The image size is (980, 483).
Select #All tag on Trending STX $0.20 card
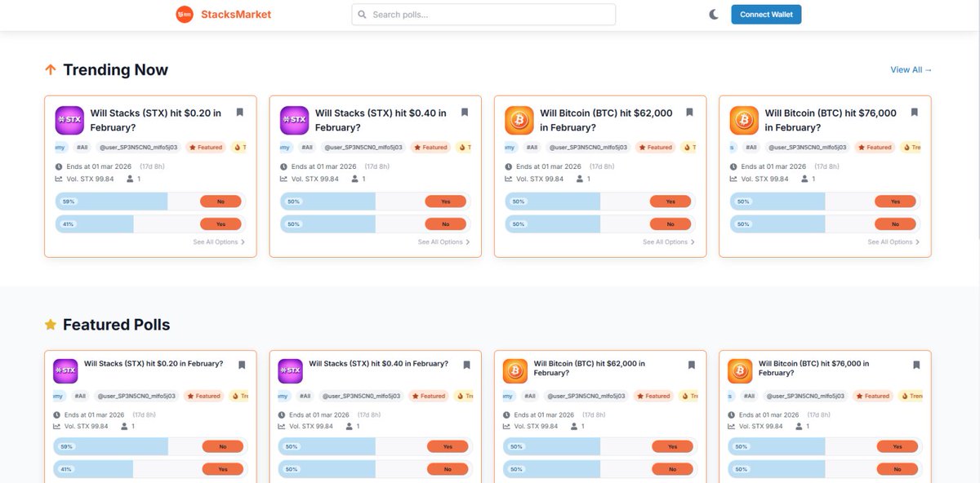tap(82, 148)
